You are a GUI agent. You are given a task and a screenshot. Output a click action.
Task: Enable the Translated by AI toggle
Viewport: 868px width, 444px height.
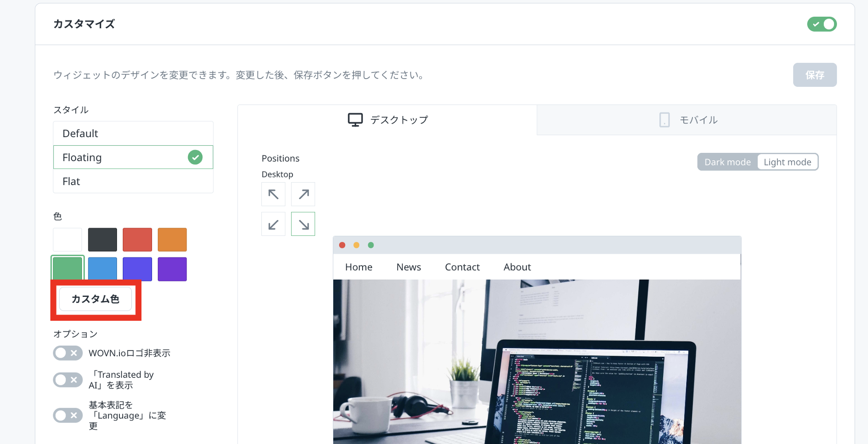68,380
